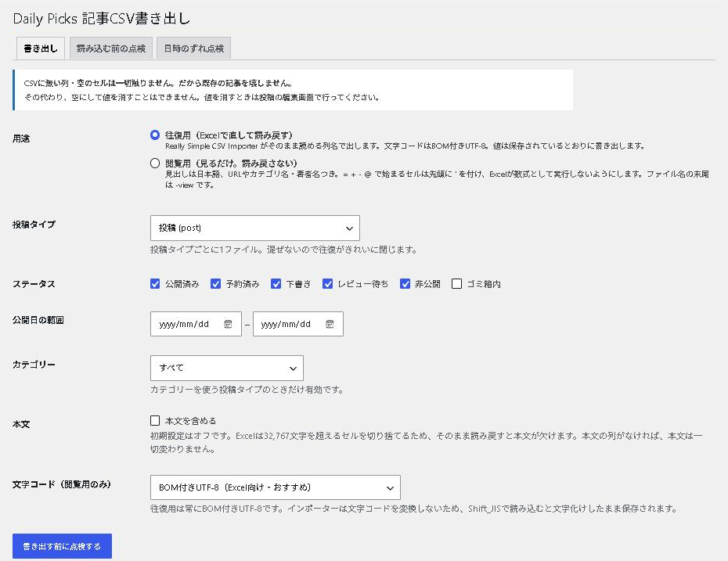Screen dimensions: 728x561
Task: Click the Daily Picks 記事CSV書き出し heading
Action: pos(102,19)
